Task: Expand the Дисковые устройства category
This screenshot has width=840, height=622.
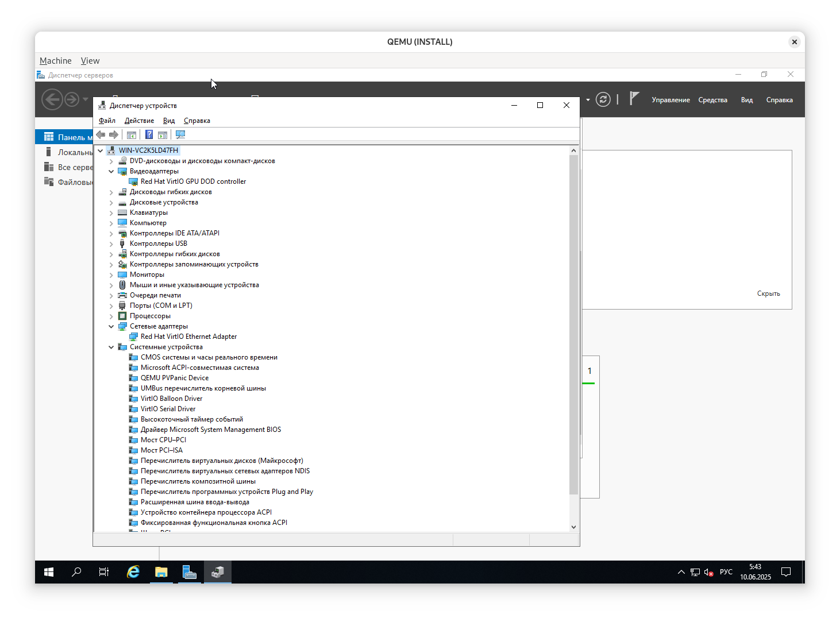Action: click(x=111, y=202)
